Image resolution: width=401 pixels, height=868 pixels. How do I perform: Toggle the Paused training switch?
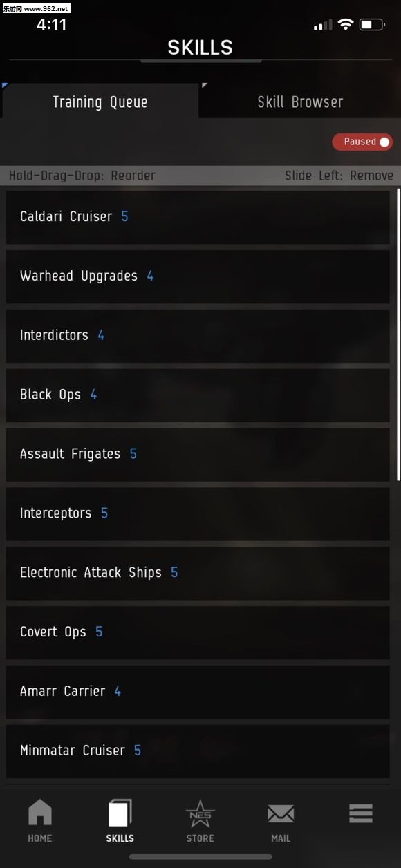pyautogui.click(x=362, y=142)
